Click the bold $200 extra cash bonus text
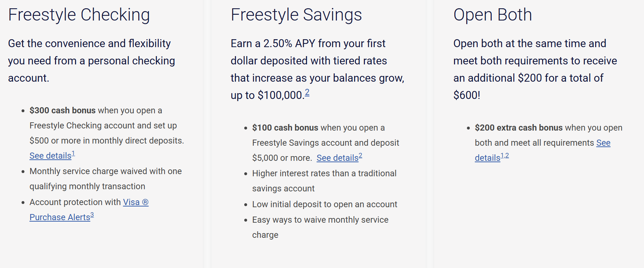Screen dimensions: 644x268 (519, 128)
